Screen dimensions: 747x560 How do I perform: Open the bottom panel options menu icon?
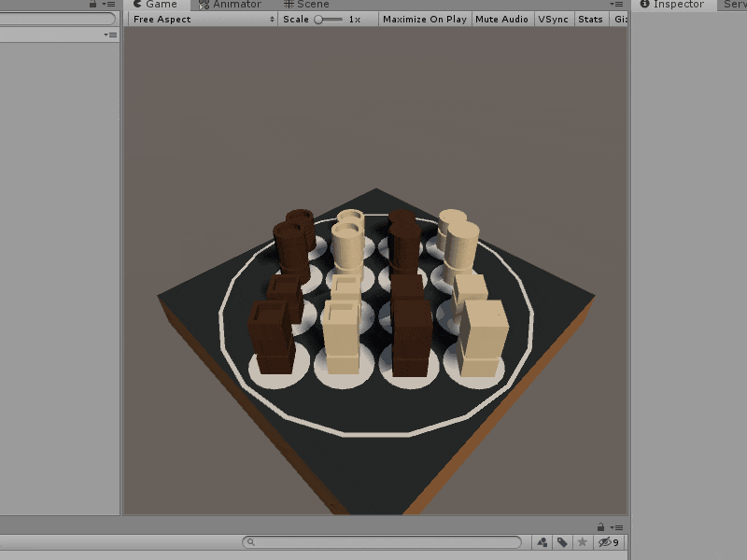tap(617, 526)
